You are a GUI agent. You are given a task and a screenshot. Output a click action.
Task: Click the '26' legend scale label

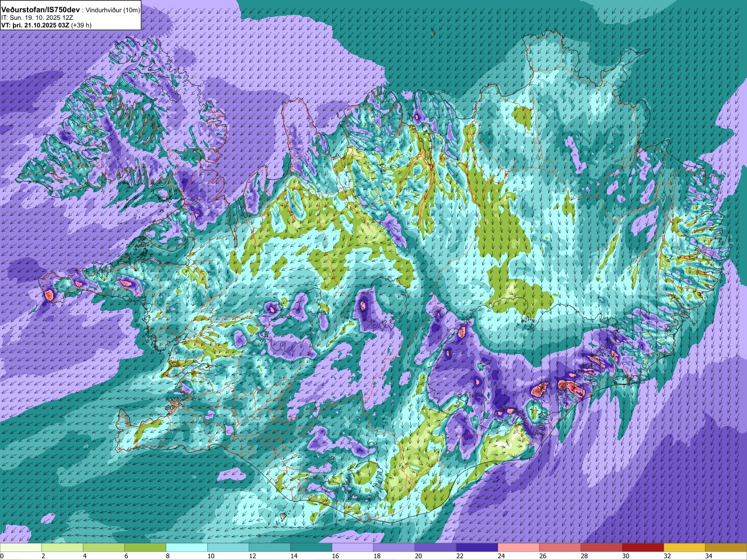[x=542, y=556]
